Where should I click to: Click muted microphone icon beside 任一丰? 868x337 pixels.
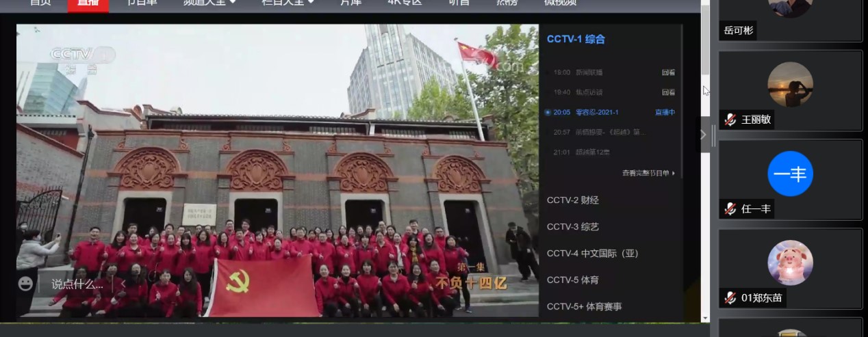point(730,209)
